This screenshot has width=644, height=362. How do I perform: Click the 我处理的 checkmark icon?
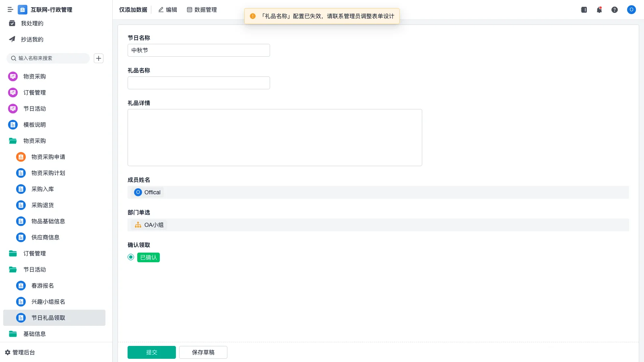(x=12, y=23)
